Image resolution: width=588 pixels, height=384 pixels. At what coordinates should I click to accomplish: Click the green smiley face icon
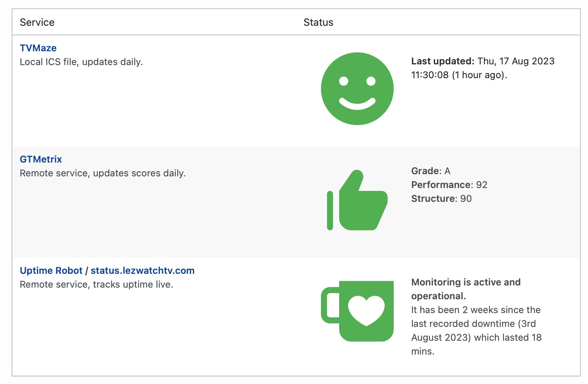pos(357,89)
